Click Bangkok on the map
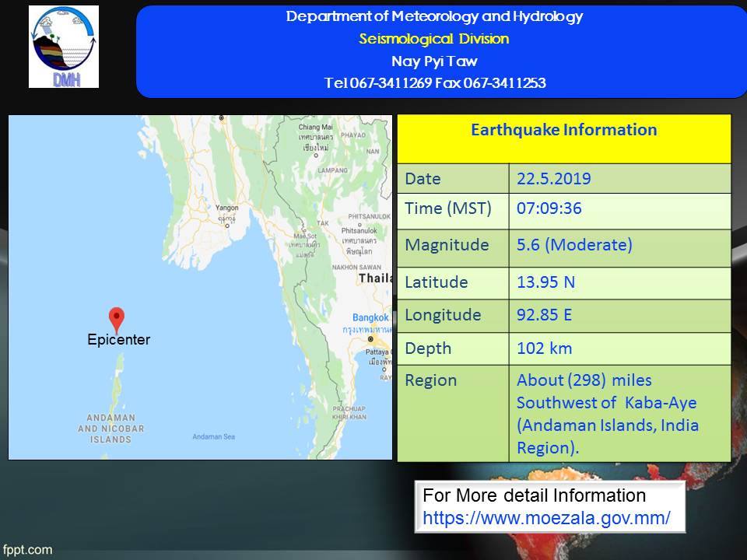 (370, 317)
